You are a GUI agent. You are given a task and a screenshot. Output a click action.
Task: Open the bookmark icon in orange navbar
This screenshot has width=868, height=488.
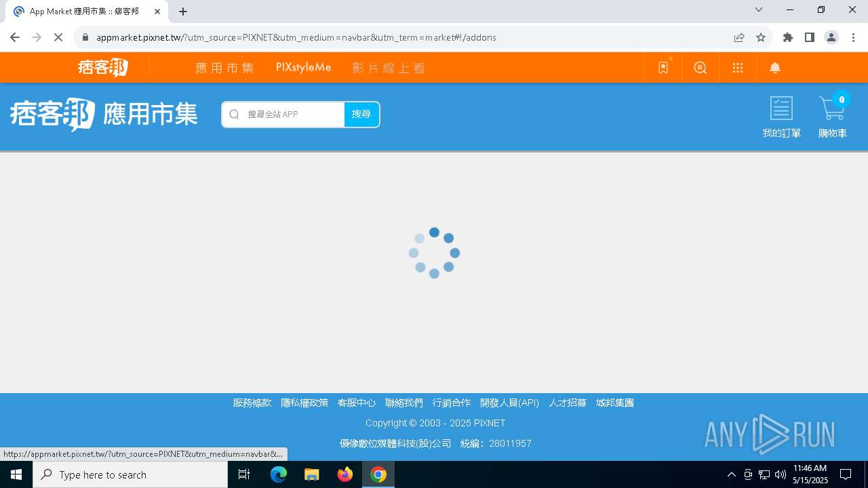point(663,67)
